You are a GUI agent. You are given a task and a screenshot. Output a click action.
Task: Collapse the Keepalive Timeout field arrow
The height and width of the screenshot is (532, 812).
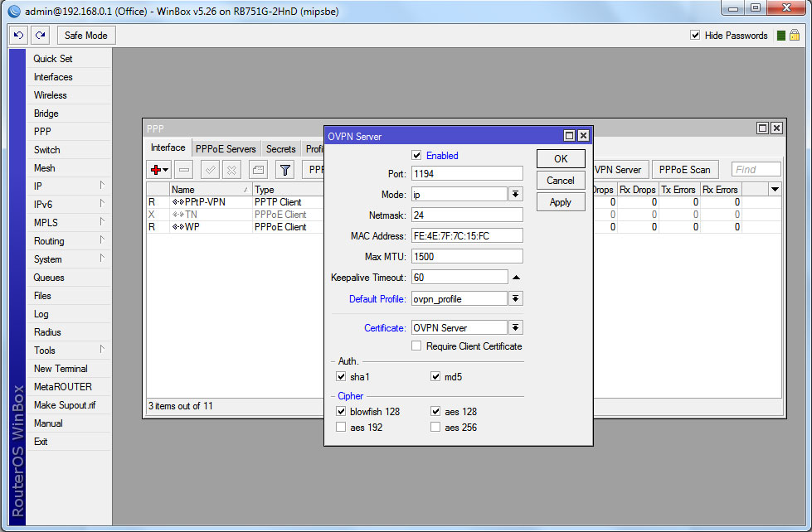coord(515,278)
